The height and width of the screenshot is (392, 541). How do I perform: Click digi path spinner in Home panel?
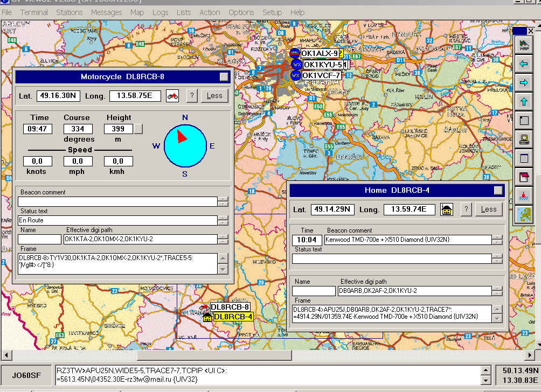[497, 291]
